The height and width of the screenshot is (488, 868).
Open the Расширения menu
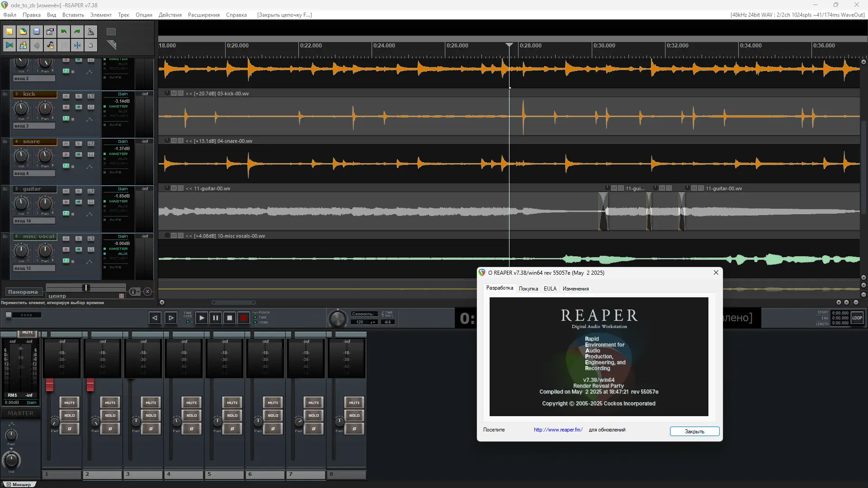(x=203, y=15)
